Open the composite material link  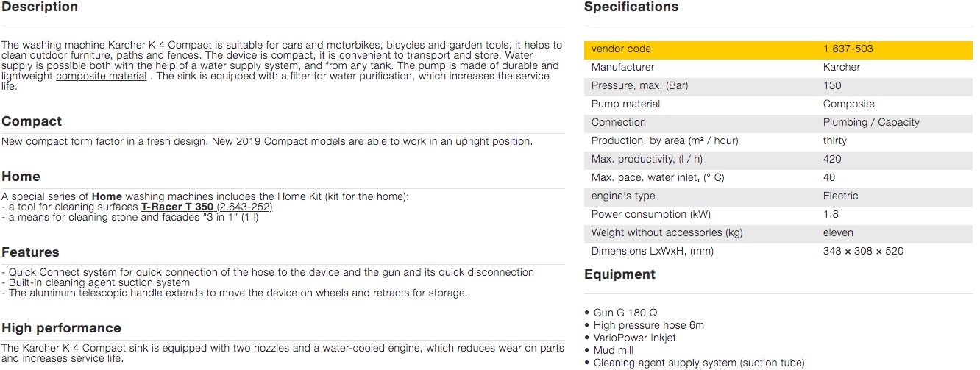click(x=101, y=77)
